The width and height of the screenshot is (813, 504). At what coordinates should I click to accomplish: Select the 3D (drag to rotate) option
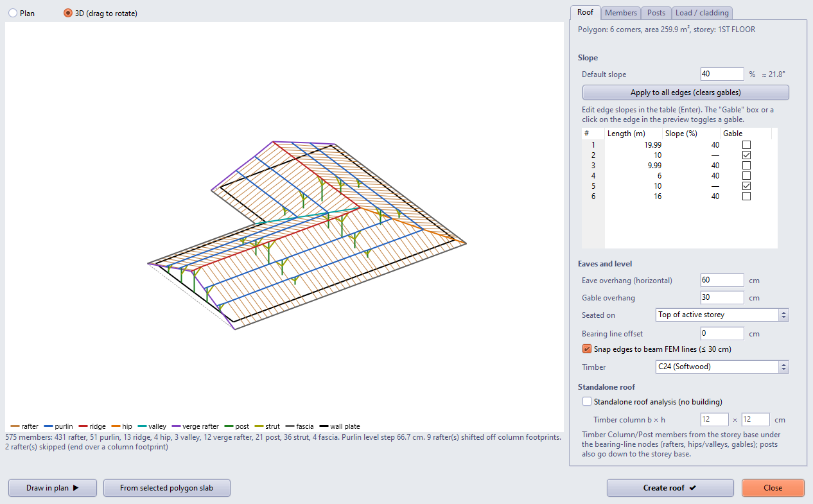coord(68,13)
